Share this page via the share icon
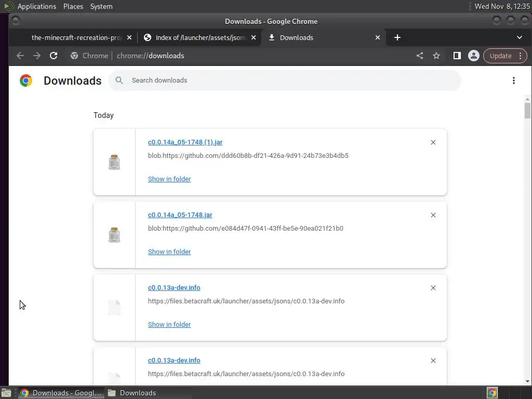This screenshot has height=399, width=532. 420,56
